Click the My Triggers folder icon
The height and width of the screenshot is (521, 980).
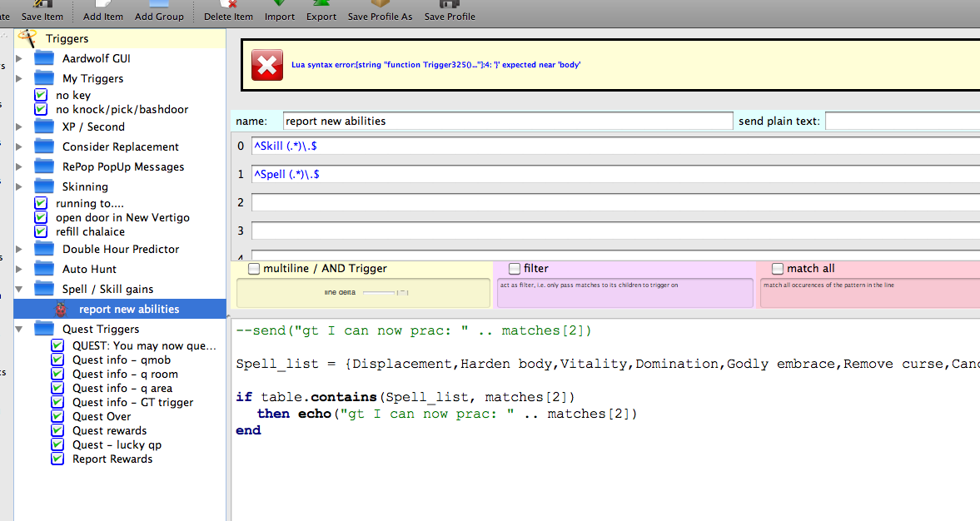point(44,78)
